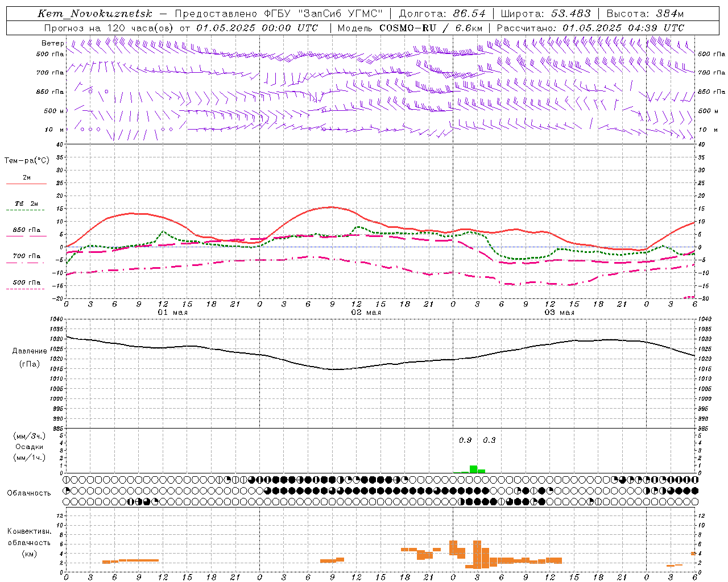Click the forecast start time '01.05.2025 00:00 UTC'

(x=257, y=28)
